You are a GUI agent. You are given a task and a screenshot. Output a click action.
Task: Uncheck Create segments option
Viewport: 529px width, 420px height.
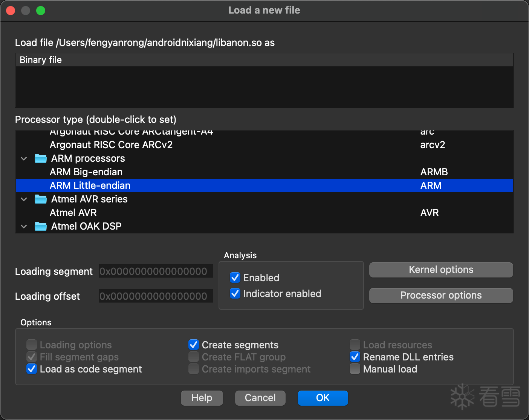(194, 345)
